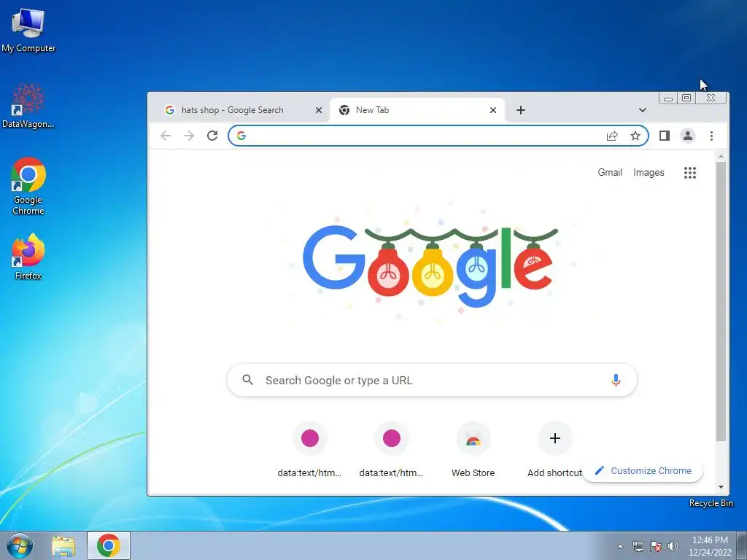Open new tab with plus button
Image resolution: width=747 pixels, height=560 pixels.
(521, 110)
